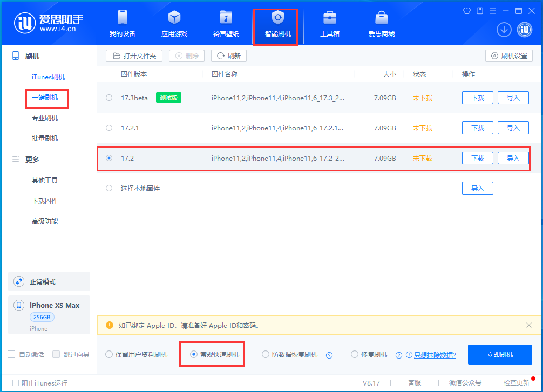The image size is (543, 392).
Task: Check the 自动激活 checkbox
Action: tap(10, 354)
